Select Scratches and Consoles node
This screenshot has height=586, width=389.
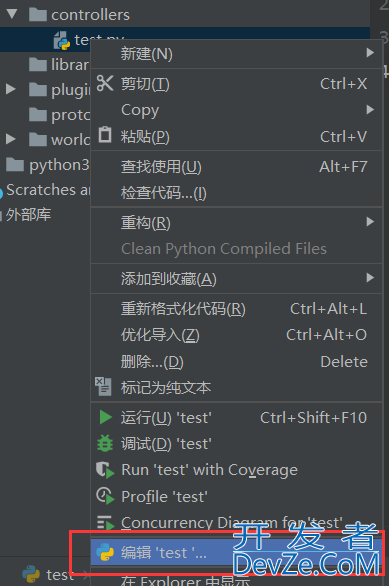point(48,190)
